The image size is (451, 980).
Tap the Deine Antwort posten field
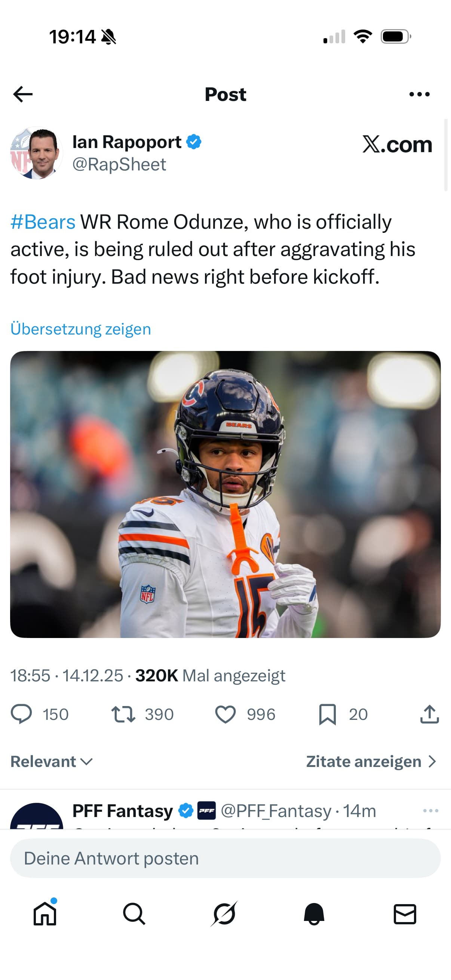[225, 858]
